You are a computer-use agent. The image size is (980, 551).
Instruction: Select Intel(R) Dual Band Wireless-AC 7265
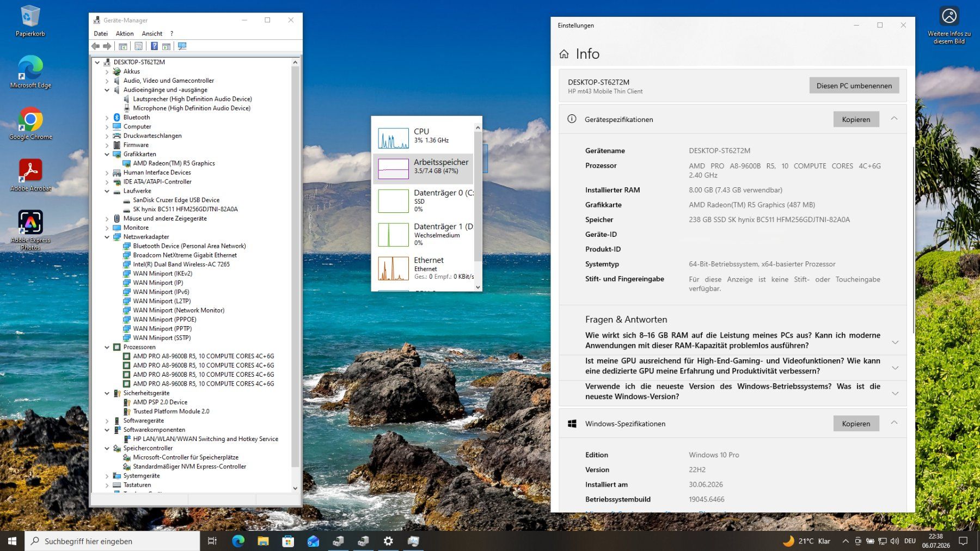tap(181, 265)
